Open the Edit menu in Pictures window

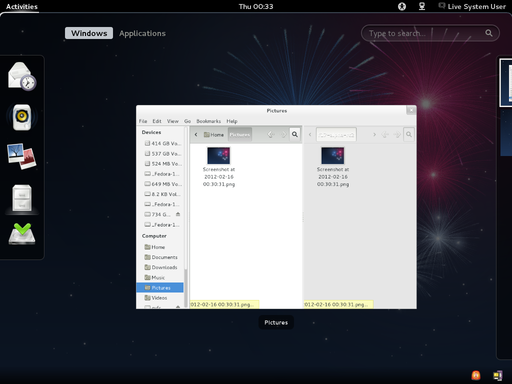click(x=157, y=121)
